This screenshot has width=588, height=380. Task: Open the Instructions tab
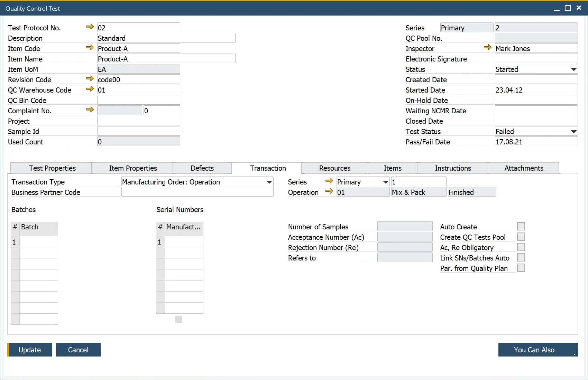(452, 168)
